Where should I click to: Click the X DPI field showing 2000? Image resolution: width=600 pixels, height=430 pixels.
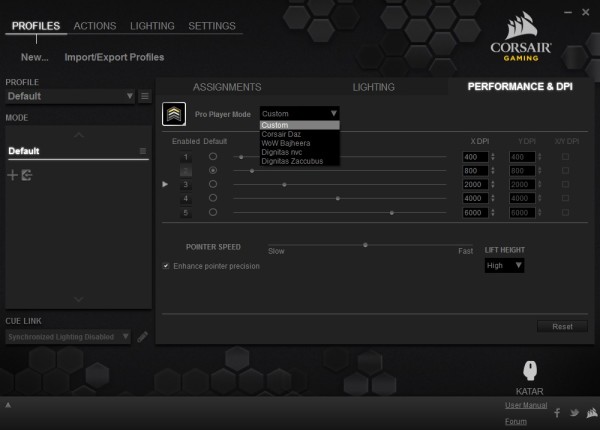pos(475,184)
